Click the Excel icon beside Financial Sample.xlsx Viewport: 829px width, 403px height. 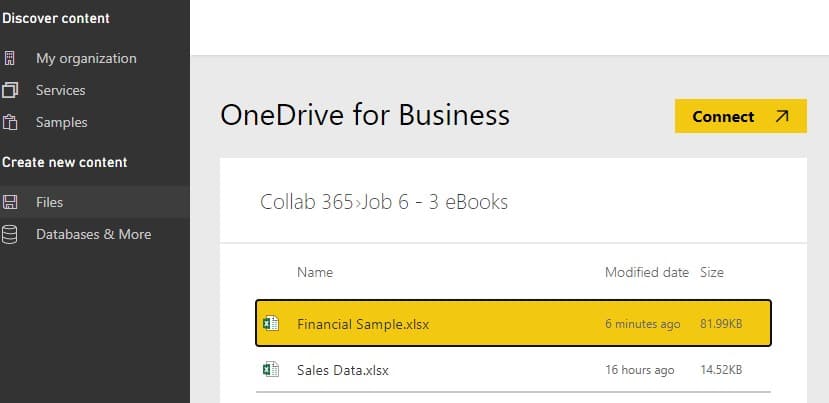pos(271,323)
